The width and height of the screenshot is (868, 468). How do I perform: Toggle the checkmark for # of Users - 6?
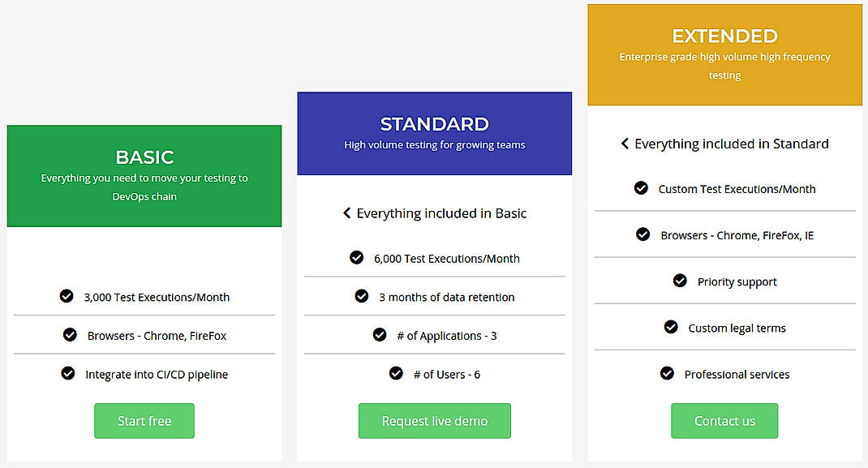pyautogui.click(x=397, y=373)
